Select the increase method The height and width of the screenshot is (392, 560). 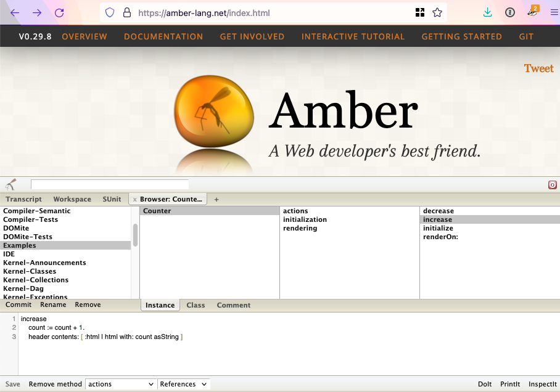click(x=490, y=219)
